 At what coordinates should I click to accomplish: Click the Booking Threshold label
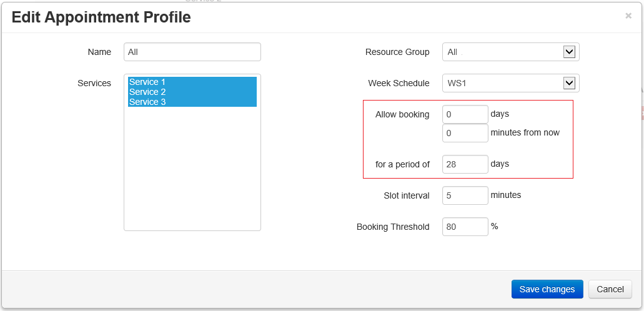[393, 227]
